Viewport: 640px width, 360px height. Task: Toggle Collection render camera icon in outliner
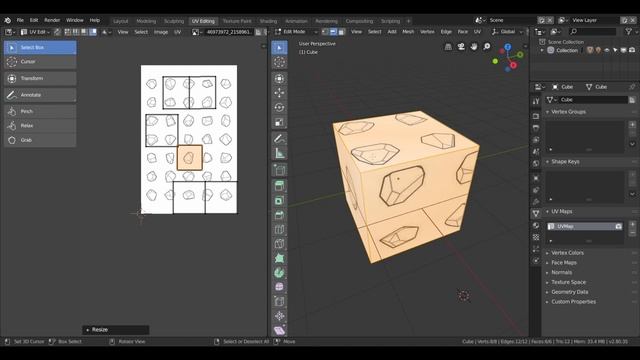coord(632,50)
